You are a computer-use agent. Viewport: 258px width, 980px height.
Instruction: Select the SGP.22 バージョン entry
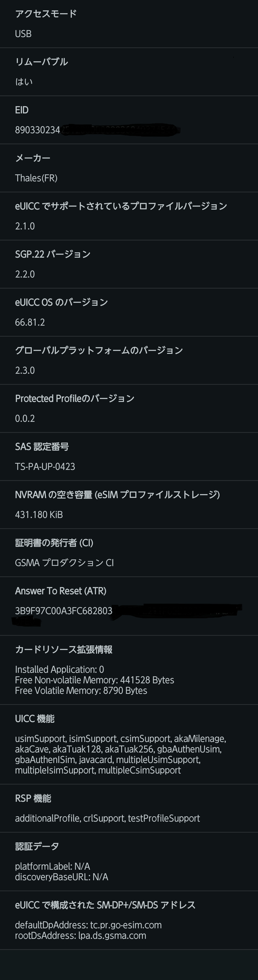tap(129, 264)
